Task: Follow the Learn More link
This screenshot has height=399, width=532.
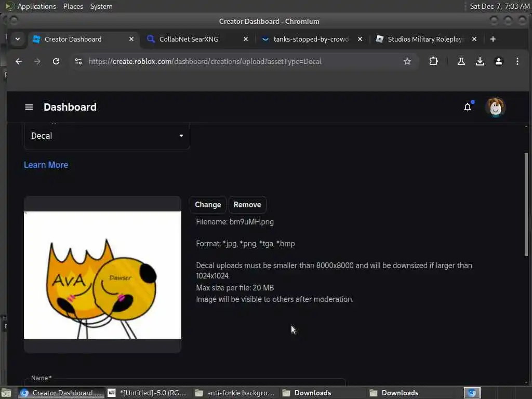Action: point(46,165)
